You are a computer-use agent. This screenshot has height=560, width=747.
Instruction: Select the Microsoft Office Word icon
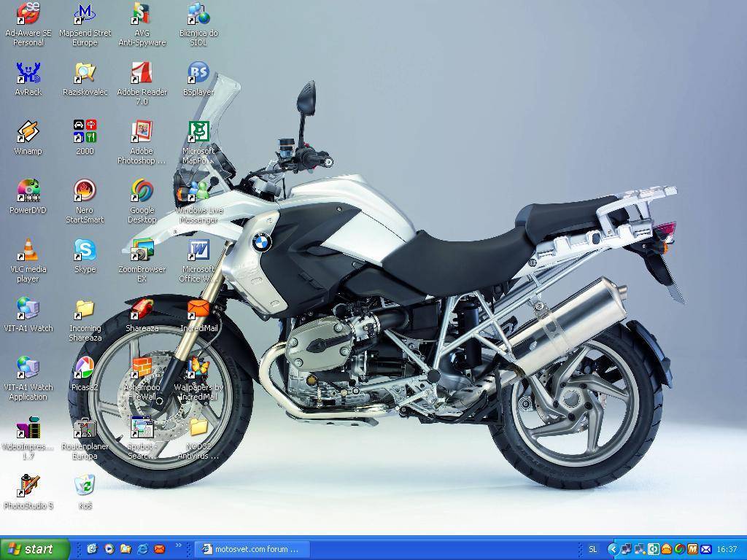point(198,260)
